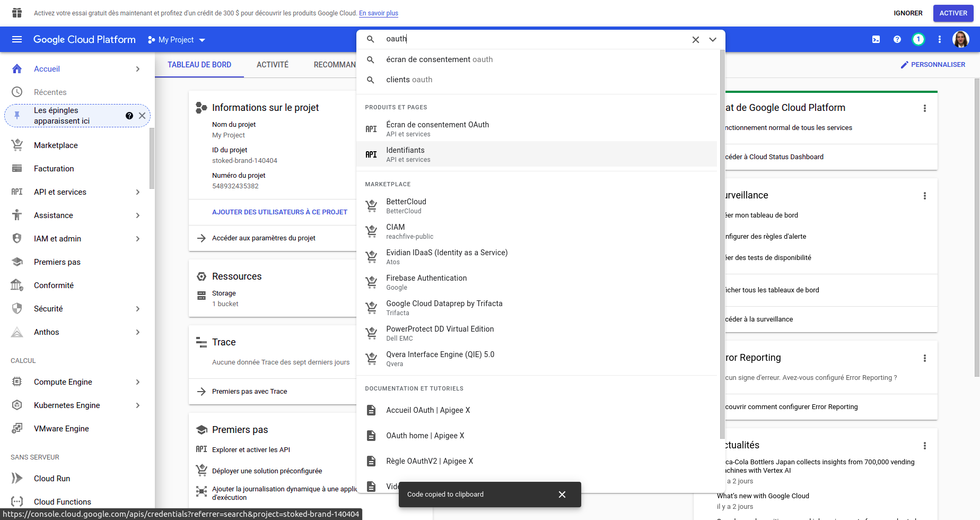
Task: Click the ACTIVER trial button
Action: coord(953,13)
